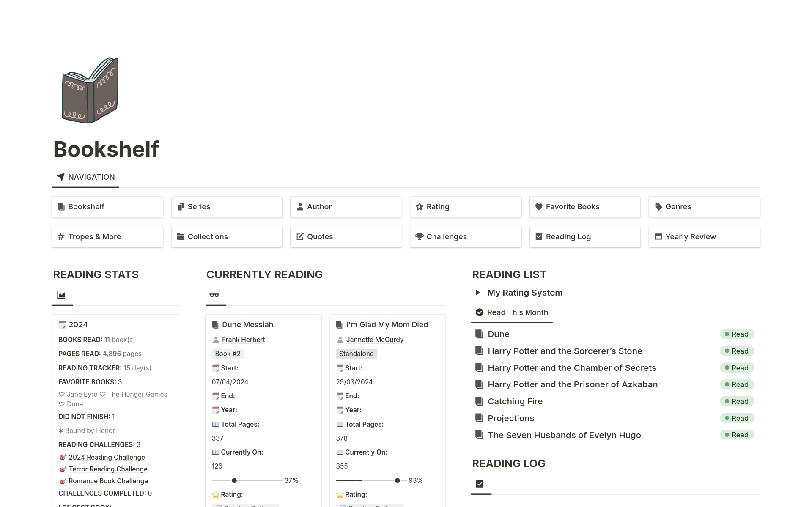Click the page icon next to Dune Messiah

click(215, 325)
